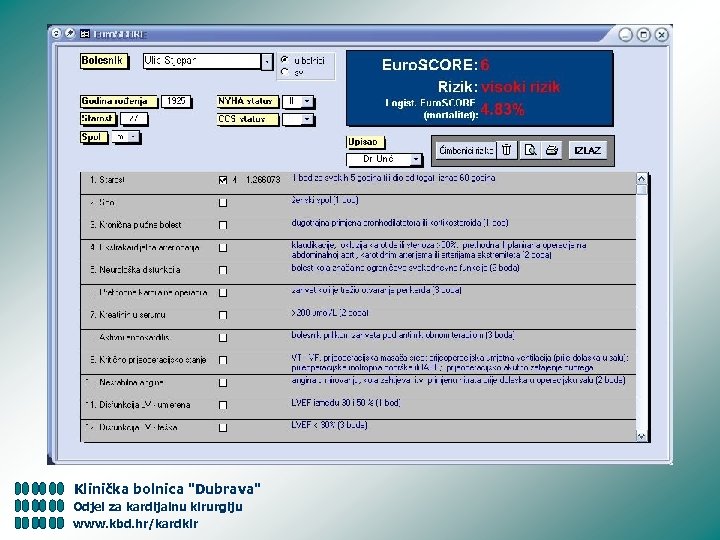Click the 'LVEF < 30% (3 boda)' description

[x=329, y=425]
